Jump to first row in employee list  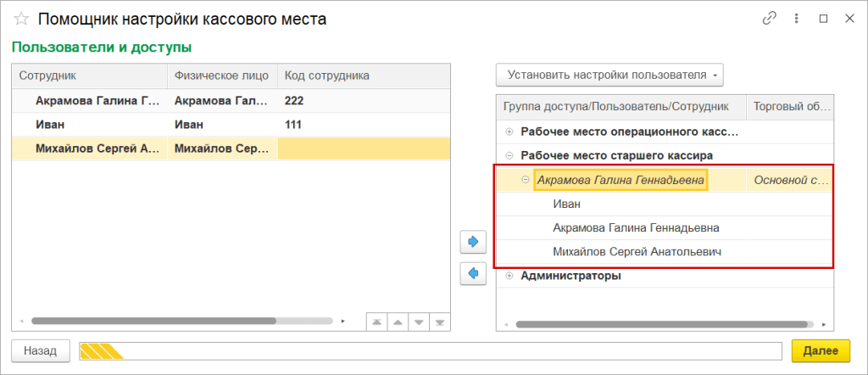pyautogui.click(x=376, y=322)
